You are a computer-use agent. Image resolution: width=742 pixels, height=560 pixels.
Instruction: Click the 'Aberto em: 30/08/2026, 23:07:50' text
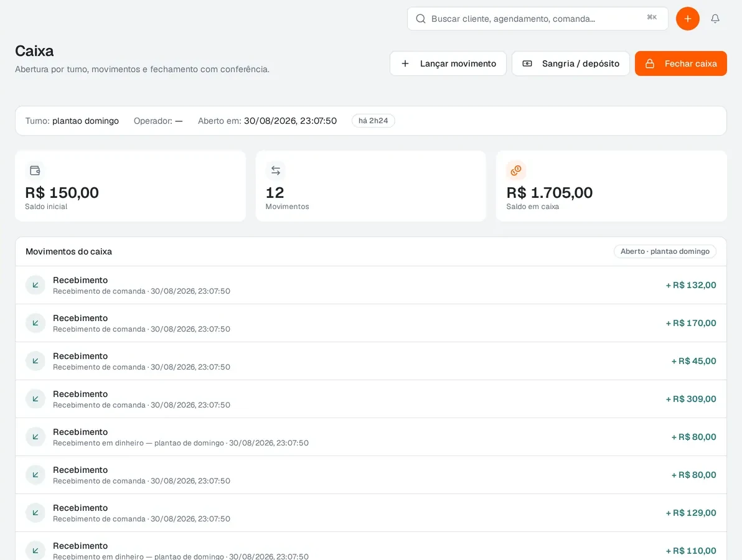(x=268, y=121)
